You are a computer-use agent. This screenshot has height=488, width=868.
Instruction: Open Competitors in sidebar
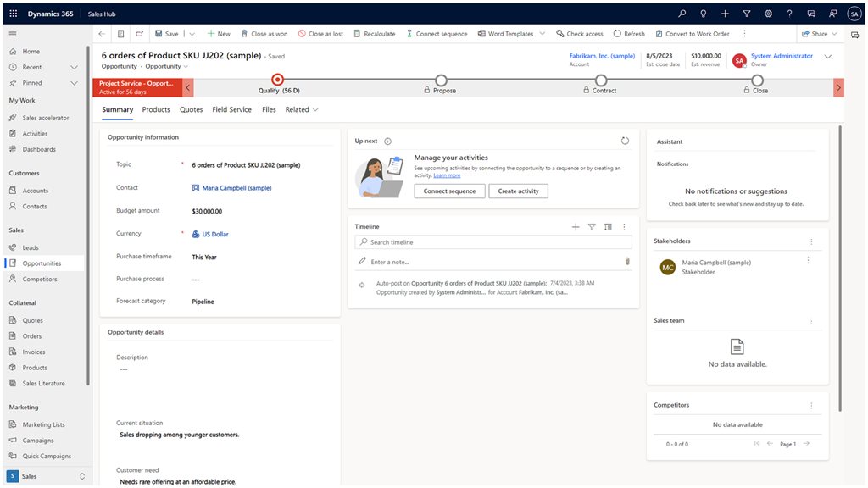coord(39,280)
